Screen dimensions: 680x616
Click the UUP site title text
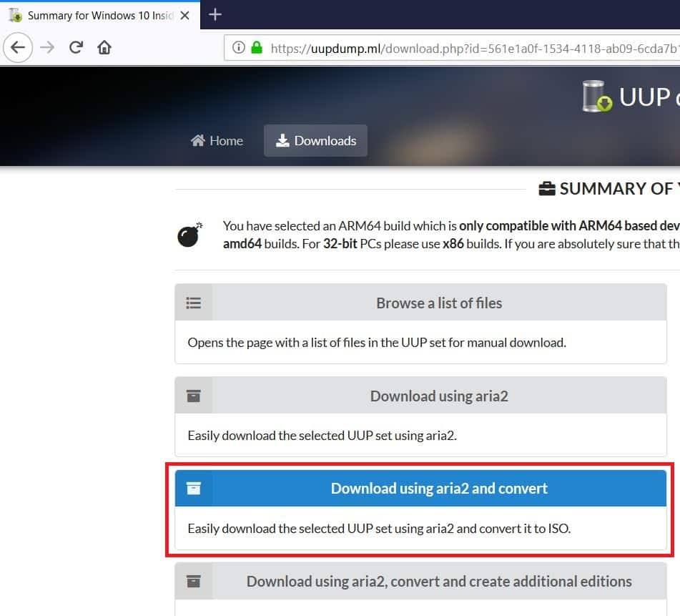tap(649, 97)
